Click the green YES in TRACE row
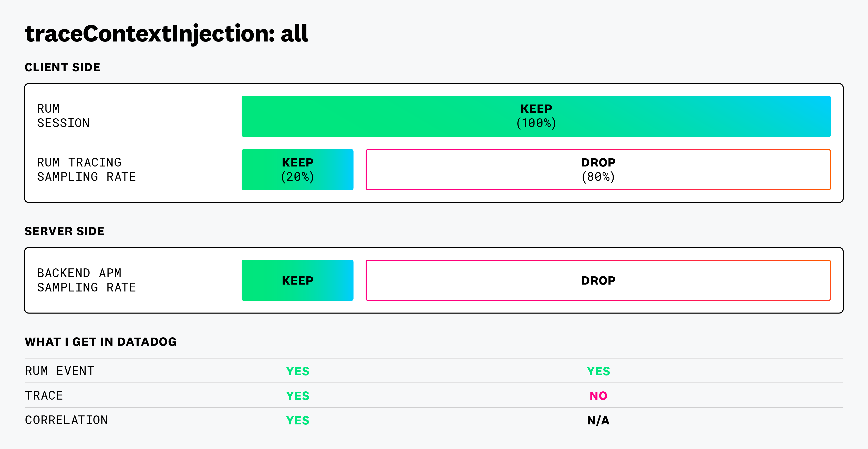Screen dimensions: 868x449 pyautogui.click(x=297, y=396)
